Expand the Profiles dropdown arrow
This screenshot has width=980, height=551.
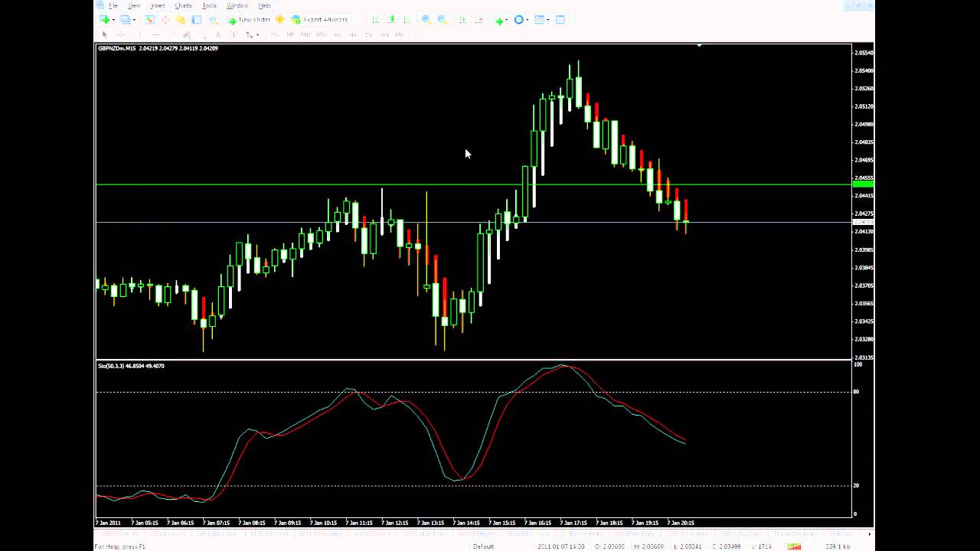(134, 19)
